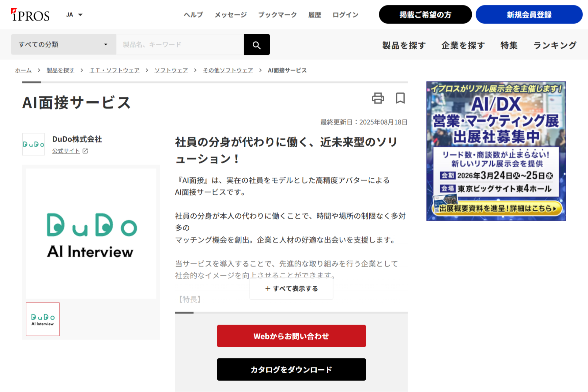Click the magnifier search button
Viewport: 588px width, 392px height.
click(x=257, y=44)
